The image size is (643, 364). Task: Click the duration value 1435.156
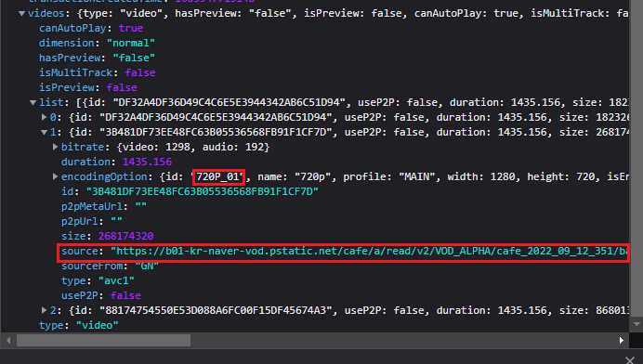pyautogui.click(x=147, y=162)
